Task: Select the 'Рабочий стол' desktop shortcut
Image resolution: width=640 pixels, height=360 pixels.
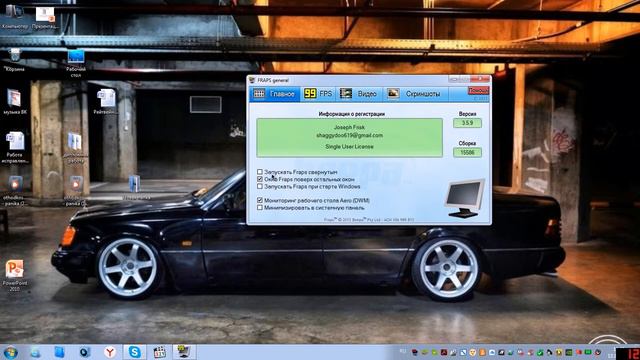Action: pos(76,63)
